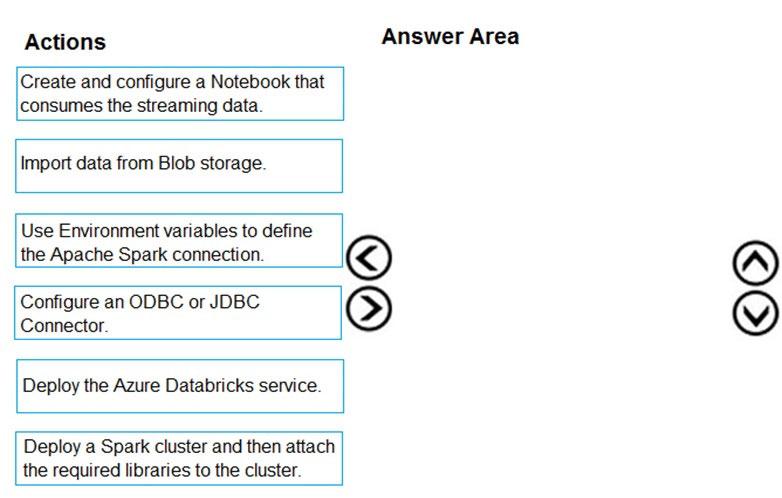Click the Actions heading
This screenshot has width=782, height=498.
click(x=65, y=42)
